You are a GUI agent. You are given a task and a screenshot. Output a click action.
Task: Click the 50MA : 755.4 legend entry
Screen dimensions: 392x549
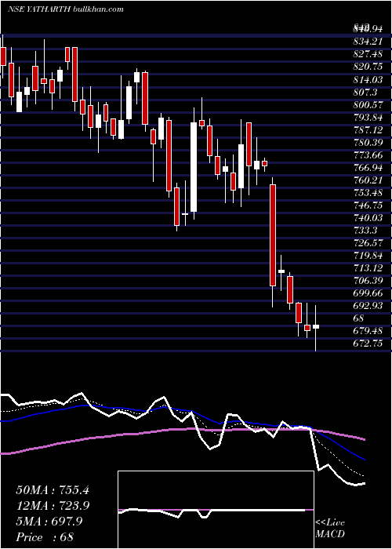point(53,490)
